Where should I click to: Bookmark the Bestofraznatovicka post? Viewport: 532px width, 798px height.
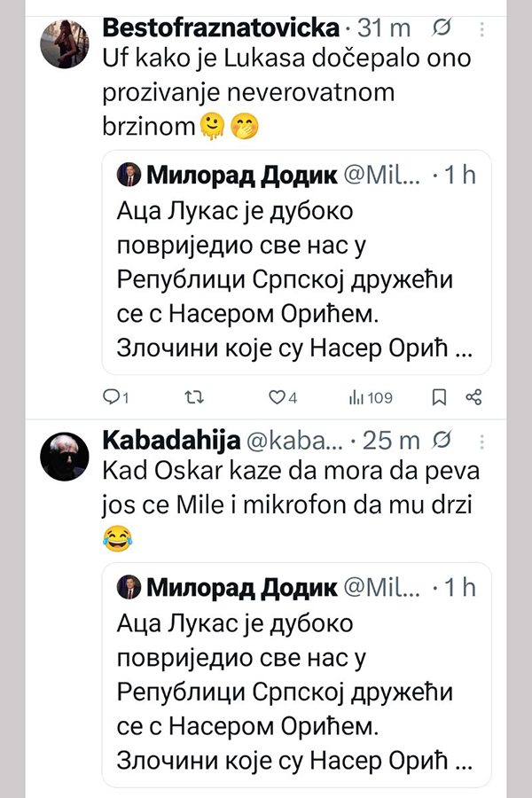[439, 397]
